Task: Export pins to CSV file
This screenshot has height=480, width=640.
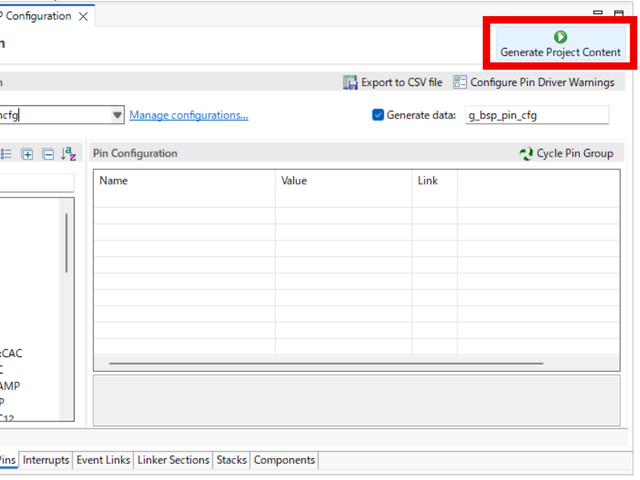Action: click(393, 82)
